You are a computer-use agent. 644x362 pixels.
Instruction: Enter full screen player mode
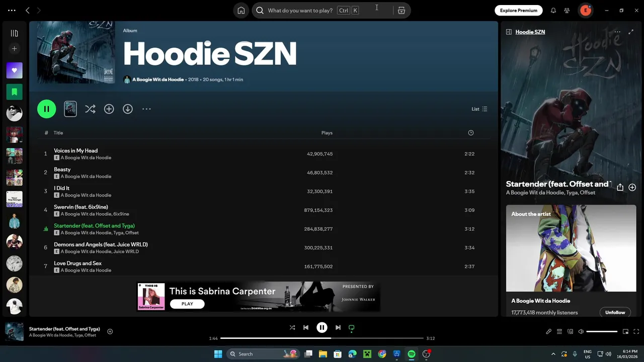click(x=636, y=331)
